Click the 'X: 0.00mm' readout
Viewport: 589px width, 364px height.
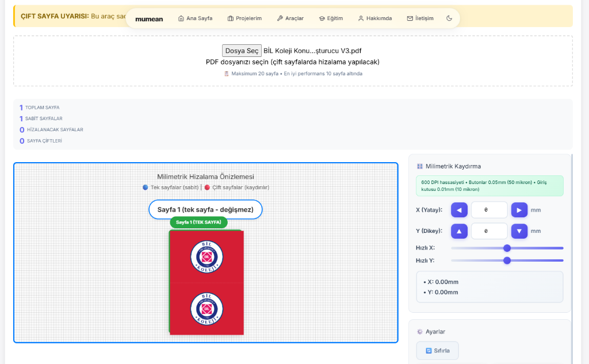[443, 282]
